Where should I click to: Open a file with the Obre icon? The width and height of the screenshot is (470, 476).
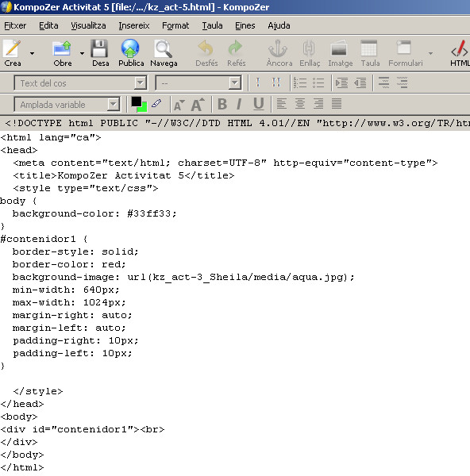[63, 53]
